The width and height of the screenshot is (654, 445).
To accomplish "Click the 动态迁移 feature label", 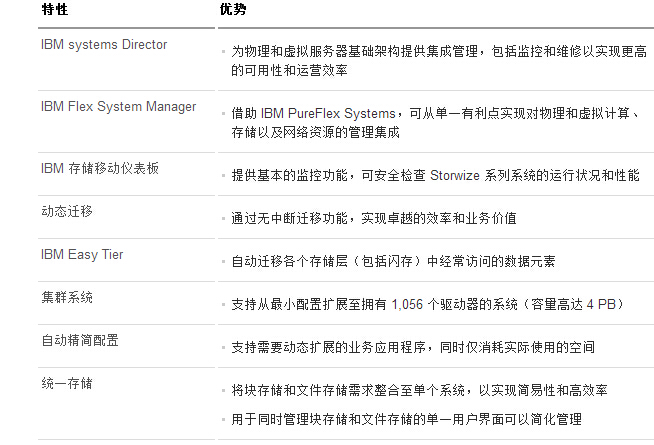I will point(67,211).
